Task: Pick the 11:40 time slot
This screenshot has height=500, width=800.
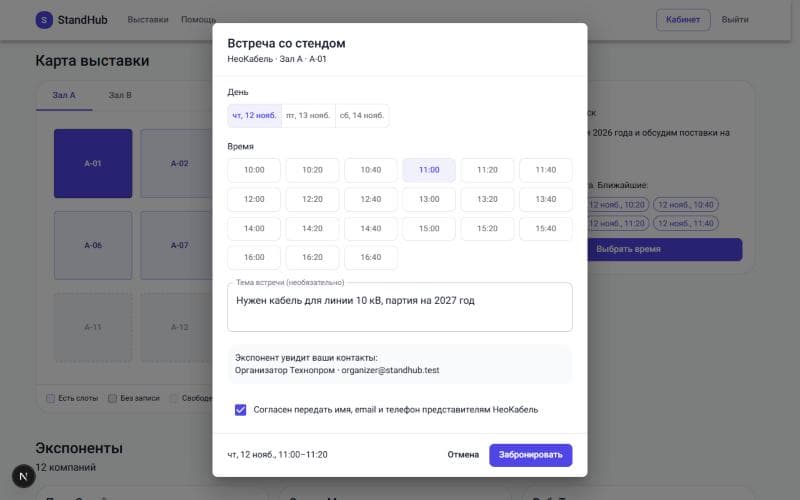Action: point(546,170)
